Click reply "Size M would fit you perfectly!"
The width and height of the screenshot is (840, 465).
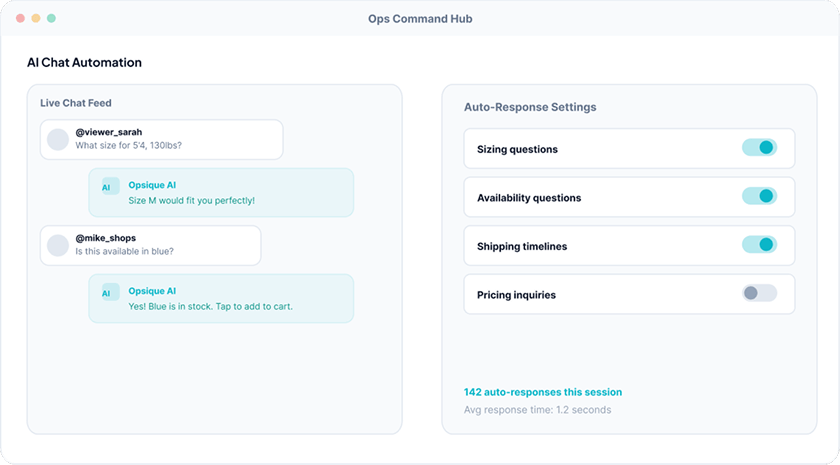click(191, 200)
